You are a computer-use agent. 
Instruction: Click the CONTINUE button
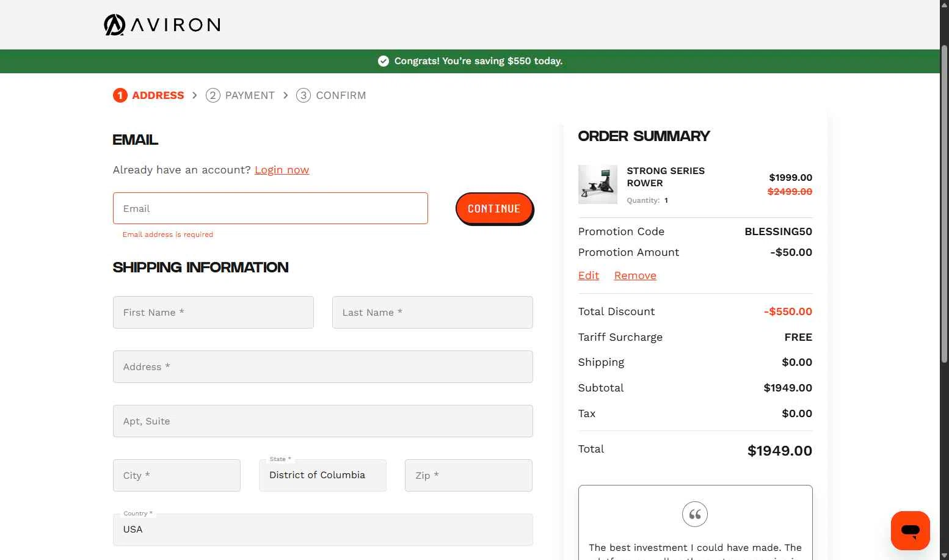[494, 209]
